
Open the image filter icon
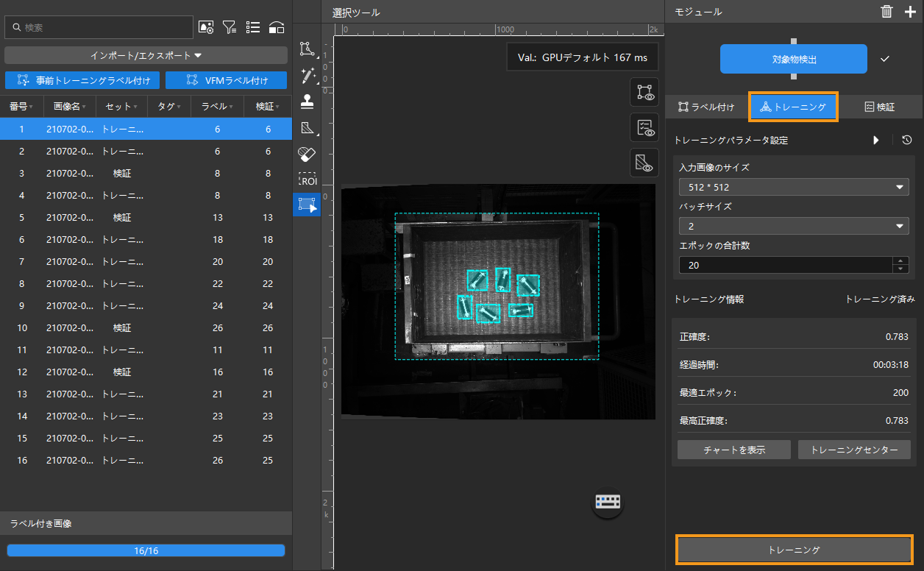point(230,28)
